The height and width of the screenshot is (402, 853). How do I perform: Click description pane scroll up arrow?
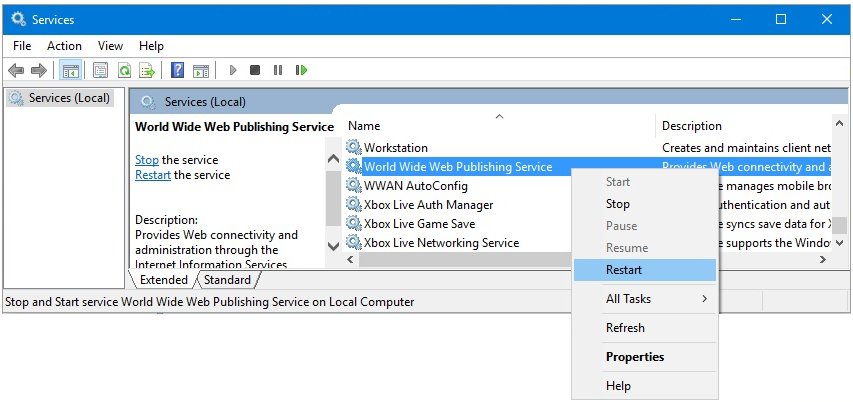[x=333, y=159]
